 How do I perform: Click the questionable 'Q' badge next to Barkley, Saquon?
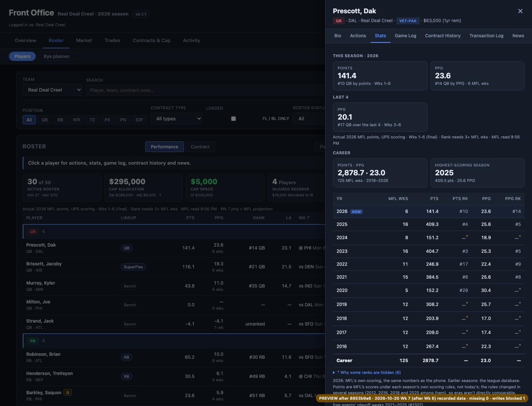68,392
